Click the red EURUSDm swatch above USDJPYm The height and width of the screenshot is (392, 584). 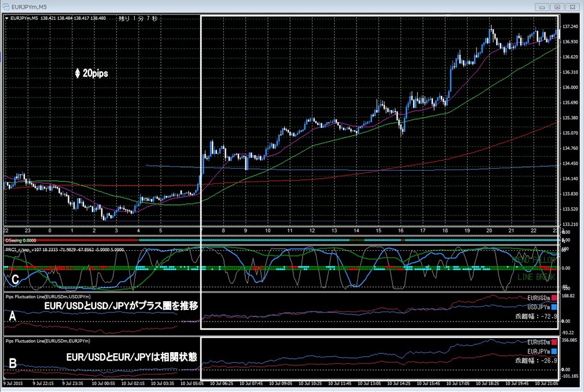click(554, 298)
